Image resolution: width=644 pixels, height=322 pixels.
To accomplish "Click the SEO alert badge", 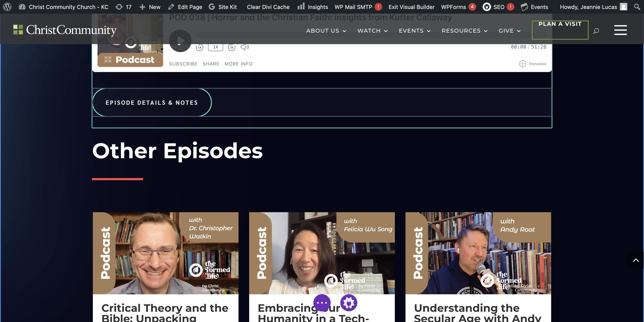I will [x=510, y=7].
